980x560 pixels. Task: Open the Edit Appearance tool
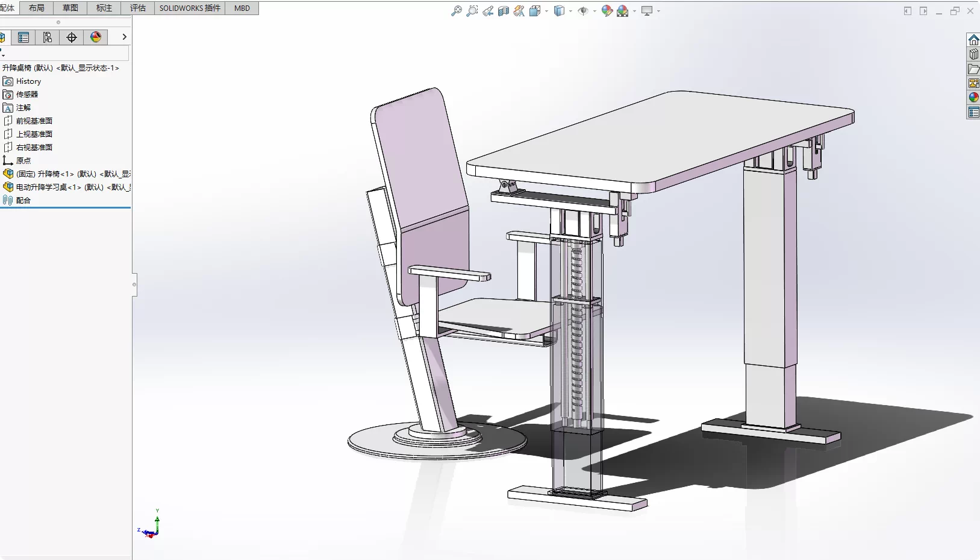(607, 11)
